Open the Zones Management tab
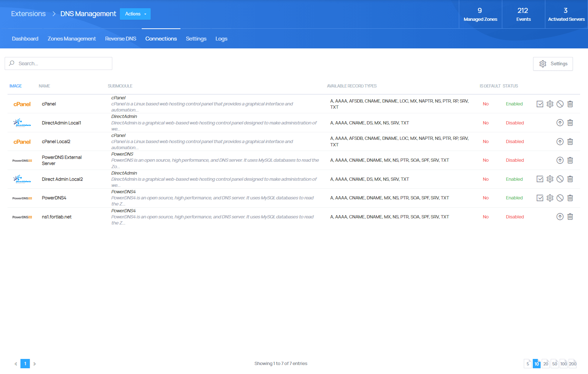 [72, 39]
